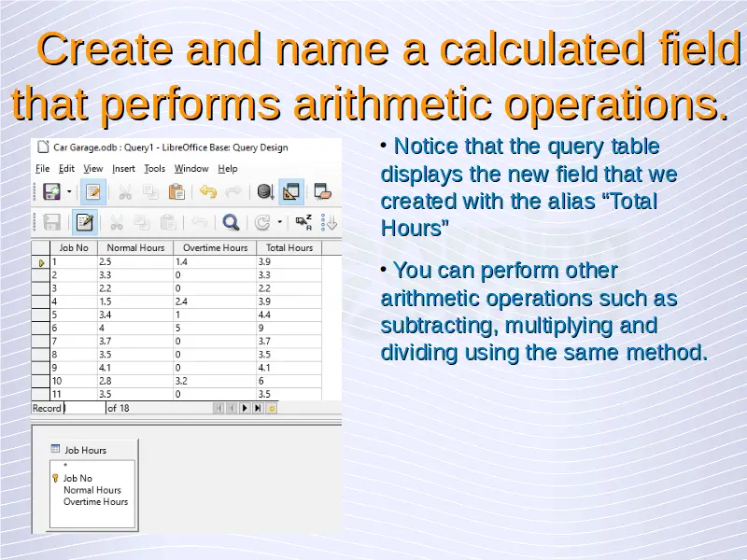Select Normal Hours field in Job Hours list

[92, 490]
